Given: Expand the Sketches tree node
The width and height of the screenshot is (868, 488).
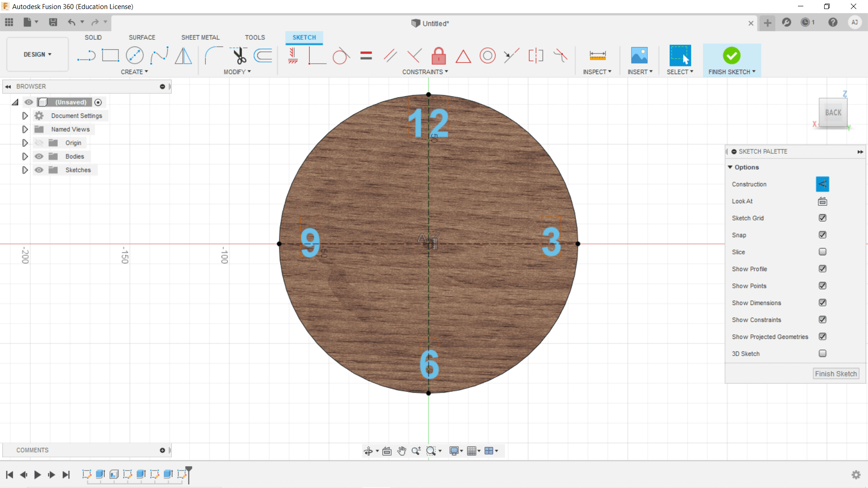Looking at the screenshot, I should point(25,170).
